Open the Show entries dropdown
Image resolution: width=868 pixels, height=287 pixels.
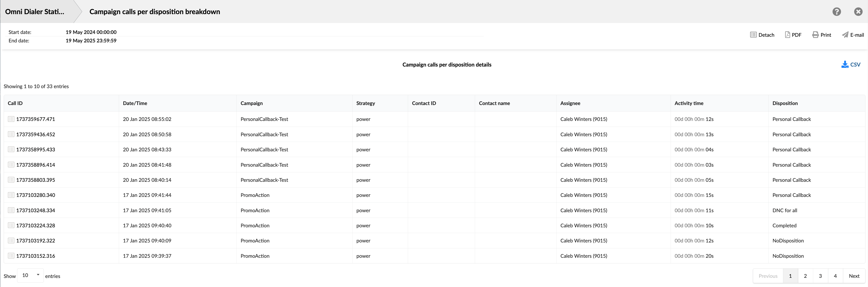pyautogui.click(x=30, y=275)
